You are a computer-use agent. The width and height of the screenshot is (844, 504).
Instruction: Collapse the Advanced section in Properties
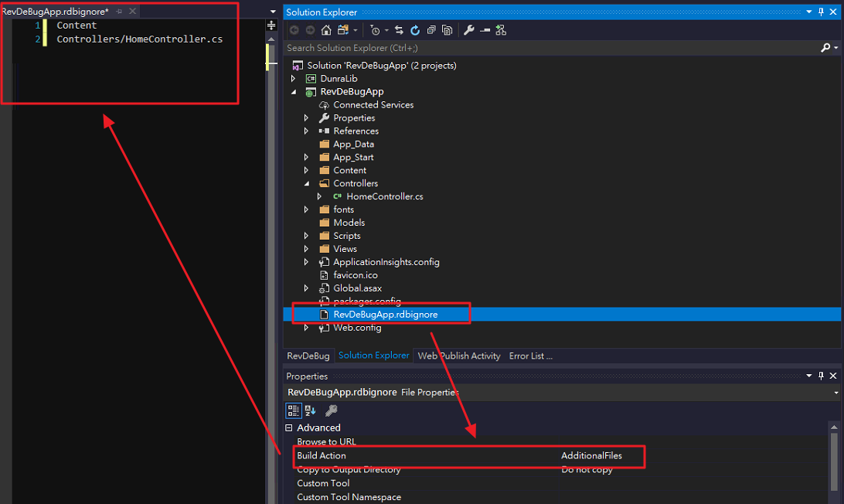click(x=289, y=427)
